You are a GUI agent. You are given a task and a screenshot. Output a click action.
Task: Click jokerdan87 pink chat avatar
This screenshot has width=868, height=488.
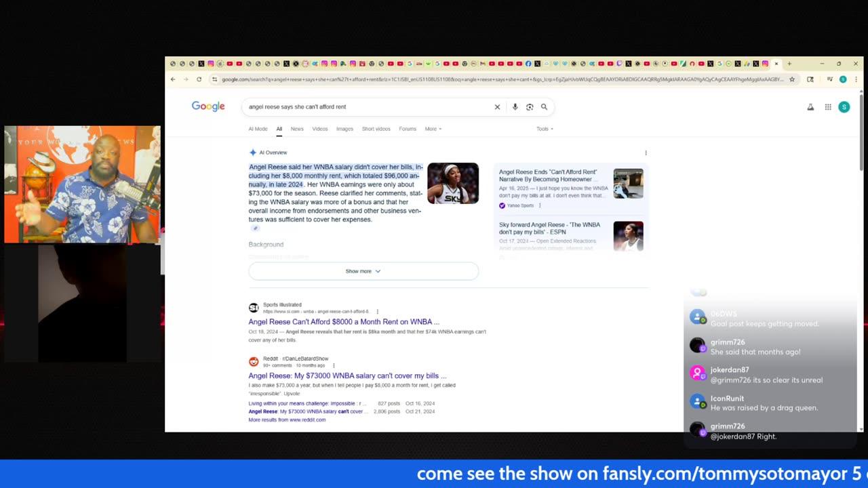click(697, 373)
